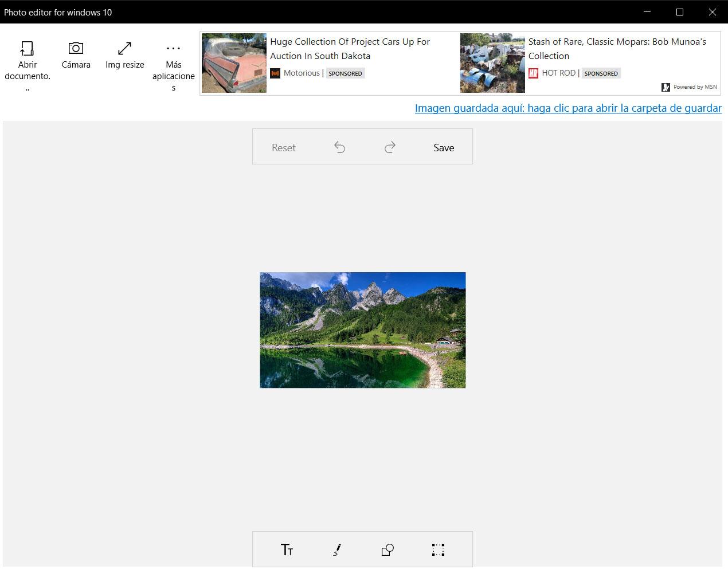Open the saved image folder link
Image resolution: width=728 pixels, height=573 pixels.
568,108
